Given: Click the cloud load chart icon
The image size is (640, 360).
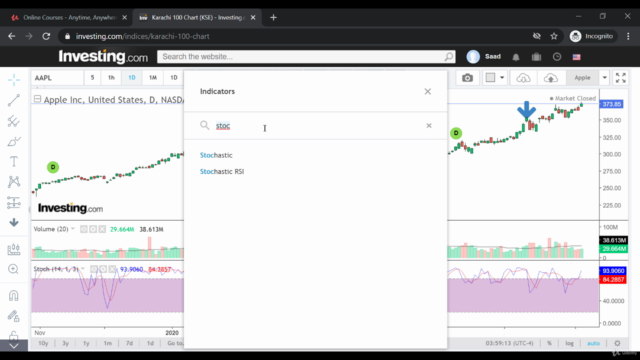Looking at the screenshot, I should pos(523,78).
